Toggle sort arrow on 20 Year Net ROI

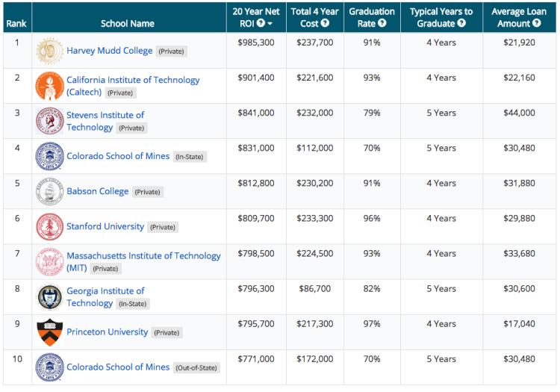coord(270,24)
